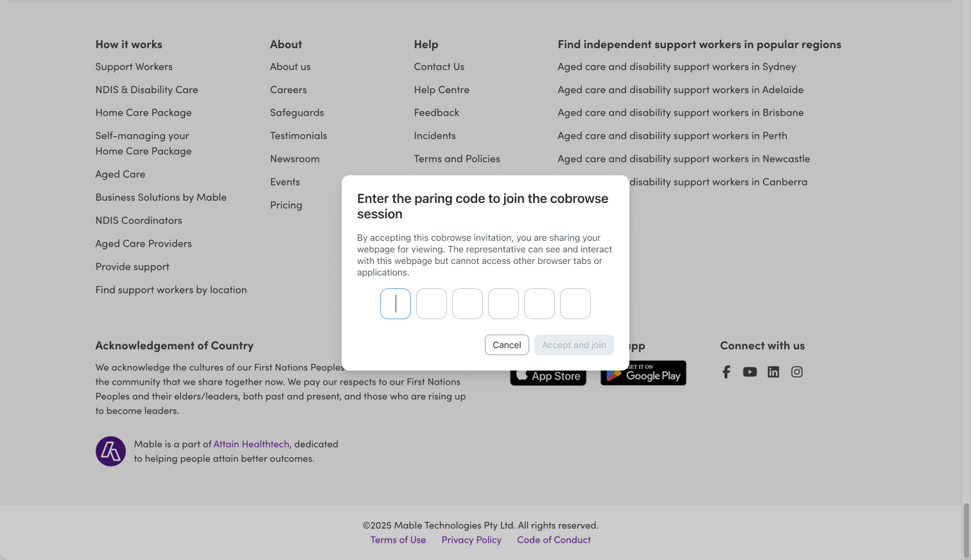Open NDIS & Disability Care link

(x=146, y=90)
